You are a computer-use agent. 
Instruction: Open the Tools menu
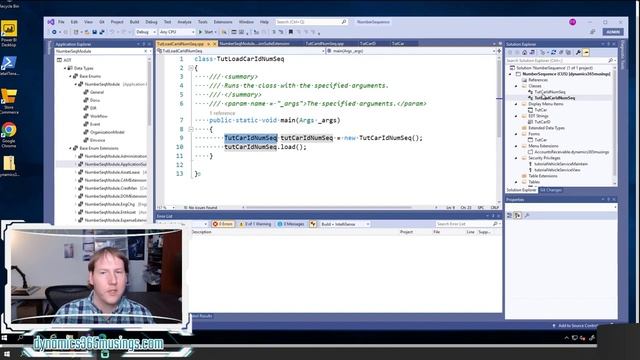coord(202,22)
